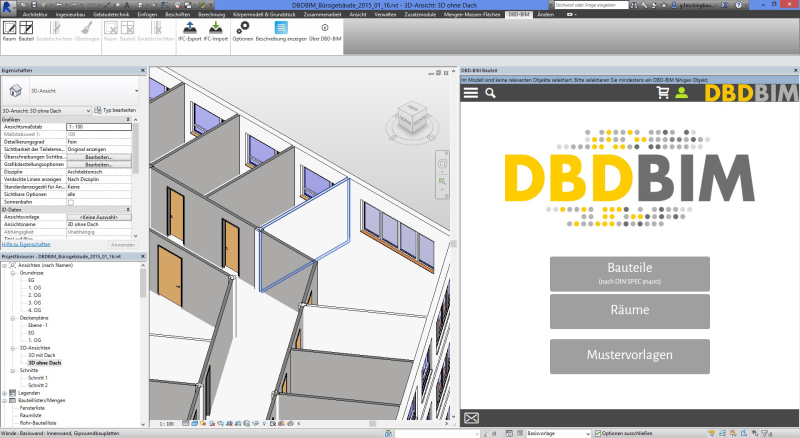Open the view instance dropdown '3D ohne Dach'
Image resolution: width=800 pixels, height=438 pixels.
click(46, 110)
